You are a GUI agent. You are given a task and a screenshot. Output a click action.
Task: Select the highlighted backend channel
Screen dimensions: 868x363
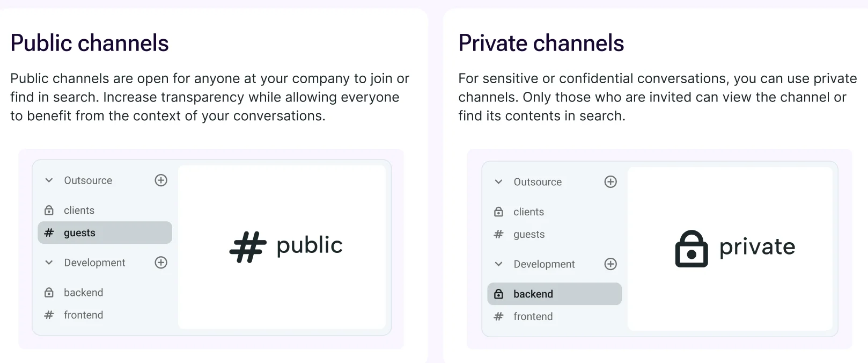(533, 294)
